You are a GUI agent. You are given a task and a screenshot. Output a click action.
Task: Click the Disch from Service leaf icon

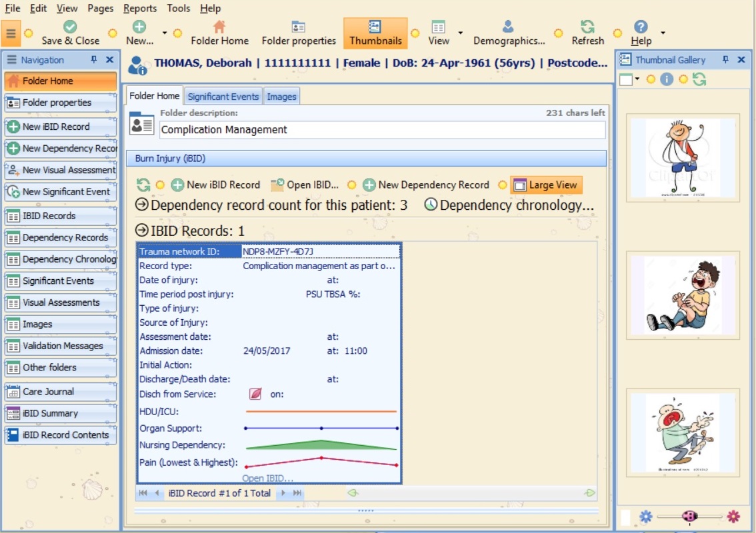coord(255,394)
